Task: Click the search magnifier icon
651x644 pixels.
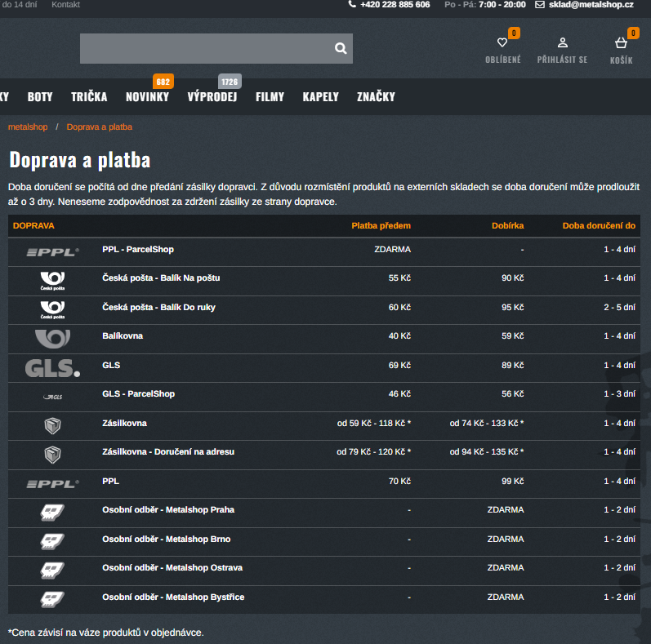Action: (x=341, y=48)
